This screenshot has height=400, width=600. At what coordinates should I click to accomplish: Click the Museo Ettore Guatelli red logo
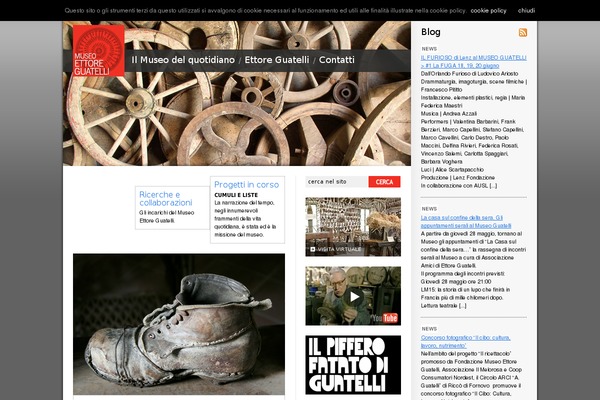tap(99, 51)
